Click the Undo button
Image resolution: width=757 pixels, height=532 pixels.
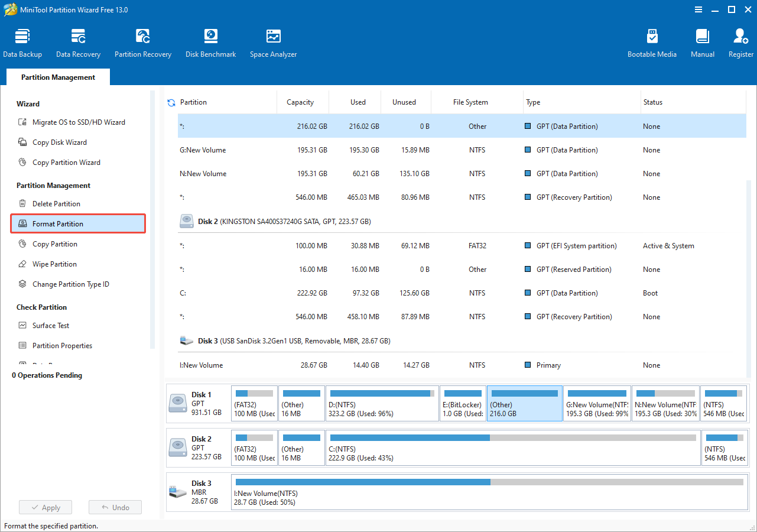(x=115, y=507)
